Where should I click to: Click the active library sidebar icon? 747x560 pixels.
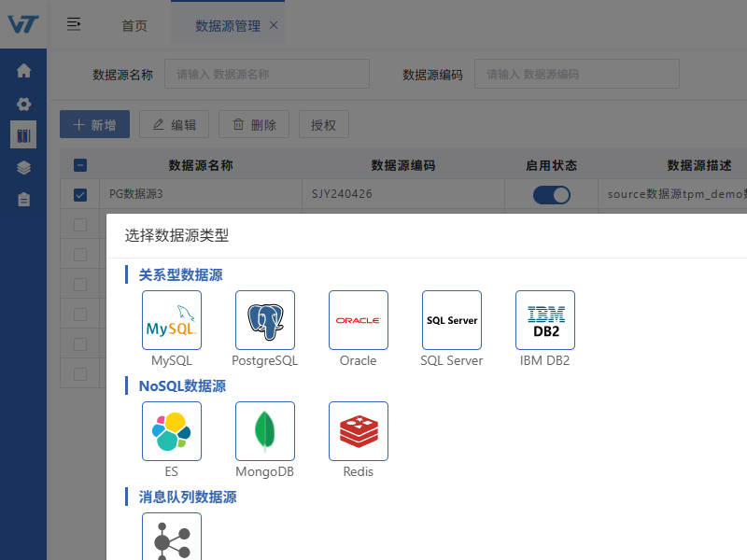23,134
